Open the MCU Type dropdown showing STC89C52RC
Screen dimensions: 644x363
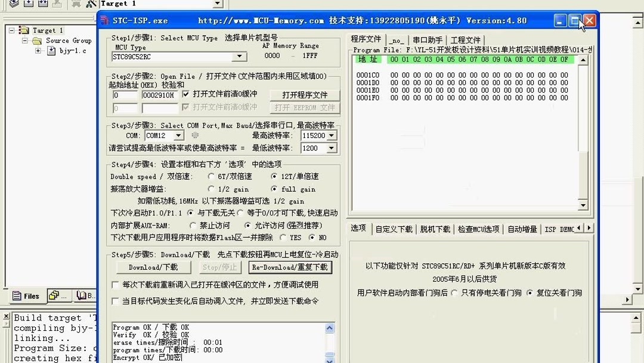tap(240, 56)
